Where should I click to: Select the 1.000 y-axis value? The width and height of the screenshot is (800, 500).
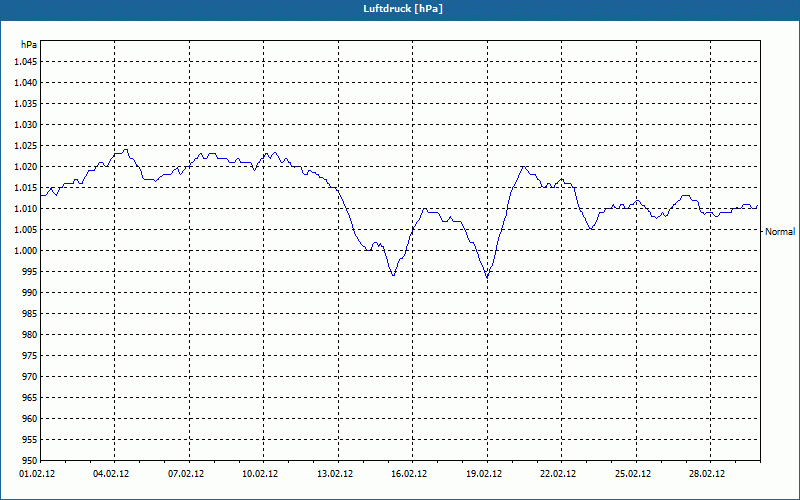[x=27, y=251]
